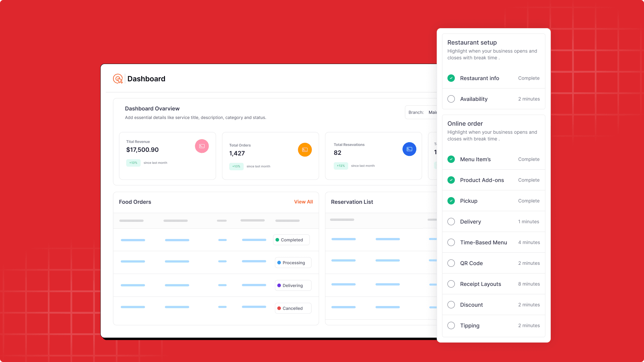This screenshot has height=362, width=644.
Task: Toggle the Product Add-ons checkmark
Action: [x=451, y=180]
